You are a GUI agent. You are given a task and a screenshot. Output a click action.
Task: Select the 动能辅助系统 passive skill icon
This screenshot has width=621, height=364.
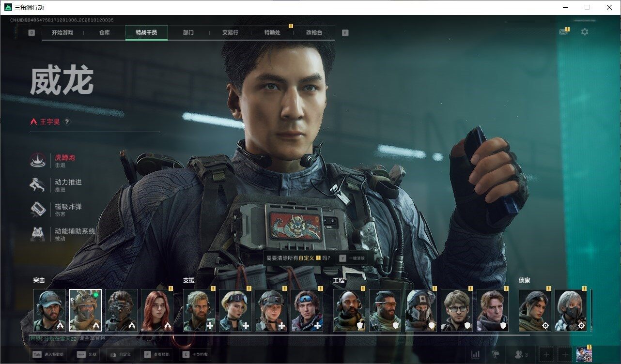38,234
